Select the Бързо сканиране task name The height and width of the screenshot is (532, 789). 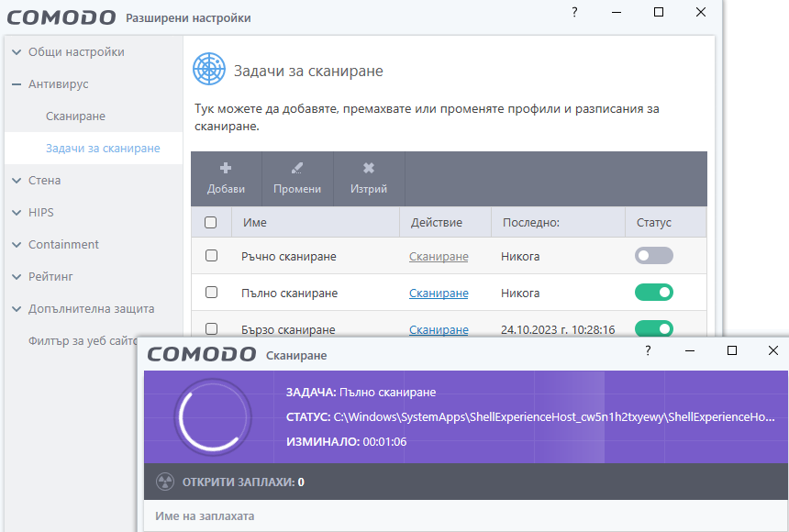click(x=288, y=329)
